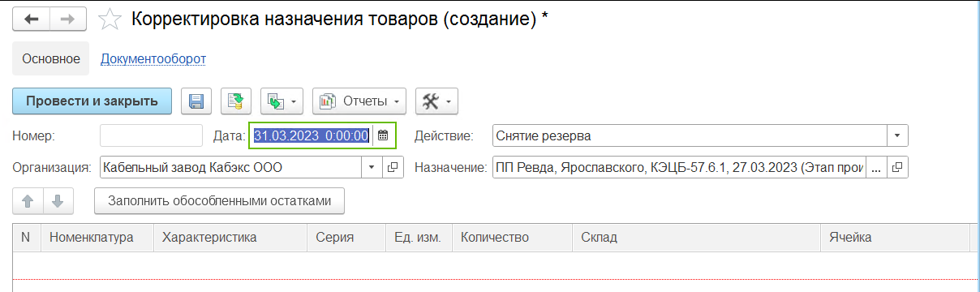Open the tools wrench dropdown menu
The image size is (980, 292).
click(436, 101)
